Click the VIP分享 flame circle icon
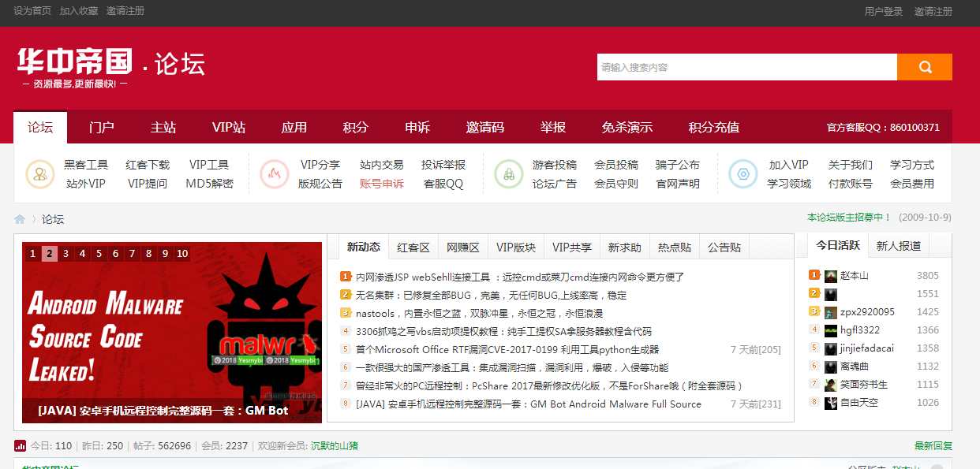This screenshot has height=469, width=980. pyautogui.click(x=275, y=174)
